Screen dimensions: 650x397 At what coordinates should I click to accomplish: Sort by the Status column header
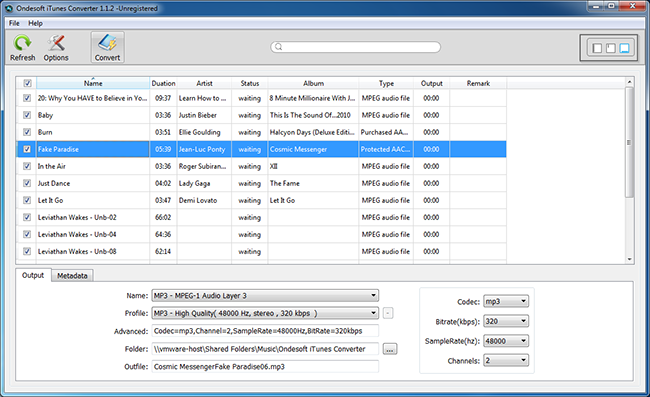pyautogui.click(x=250, y=83)
